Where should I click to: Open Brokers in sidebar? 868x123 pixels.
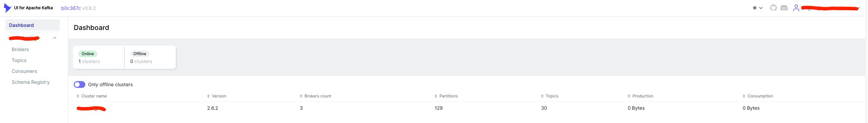click(20, 49)
